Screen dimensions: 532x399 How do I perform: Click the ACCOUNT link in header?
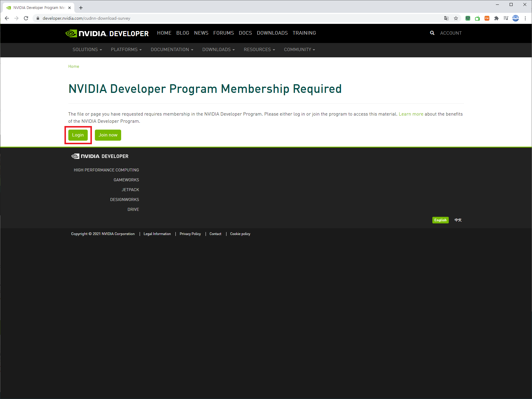click(x=451, y=33)
